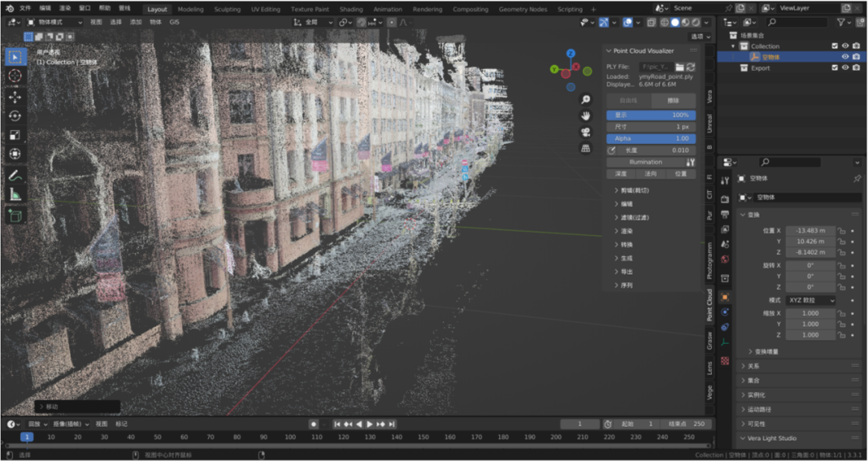868x462 pixels.
Task: Click the 深度 button
Action: (621, 174)
